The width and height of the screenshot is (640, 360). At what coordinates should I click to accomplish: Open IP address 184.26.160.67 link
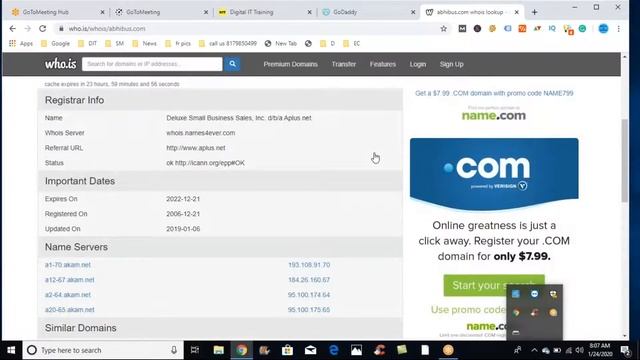pos(309,280)
